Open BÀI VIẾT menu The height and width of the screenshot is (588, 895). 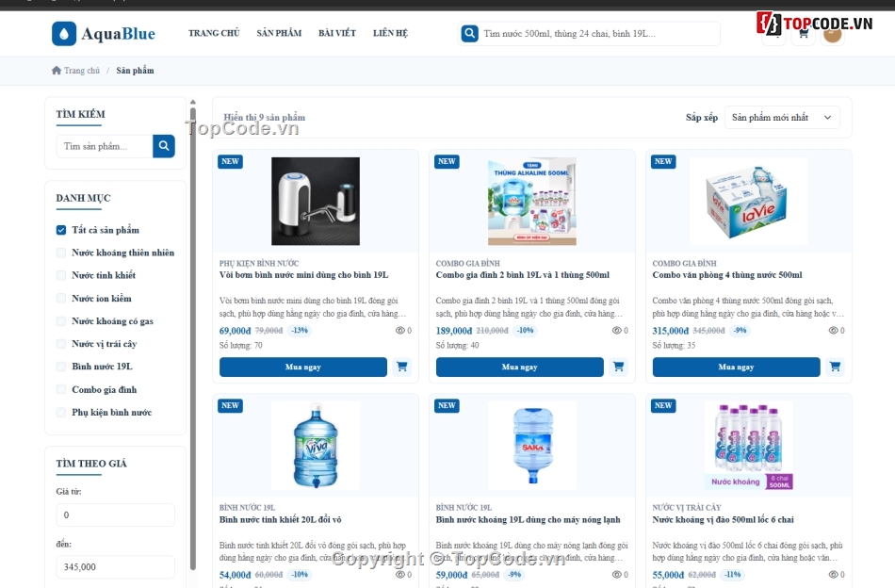pyautogui.click(x=336, y=33)
